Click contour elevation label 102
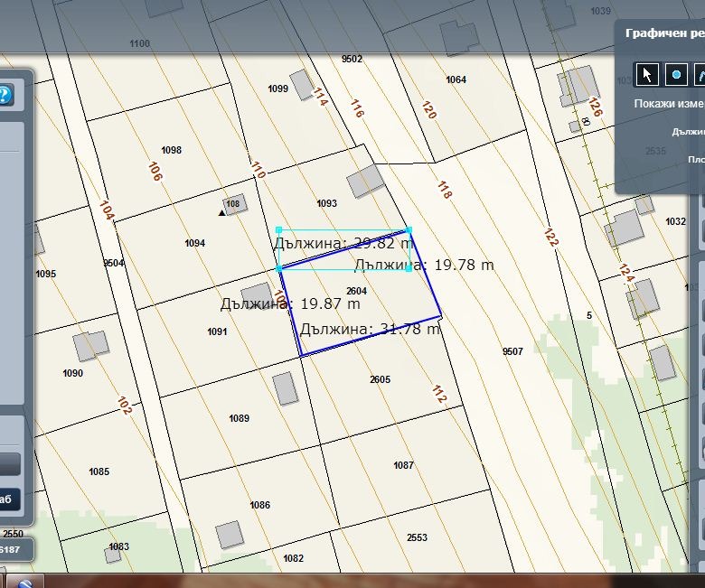The width and height of the screenshot is (705, 588). click(x=124, y=406)
